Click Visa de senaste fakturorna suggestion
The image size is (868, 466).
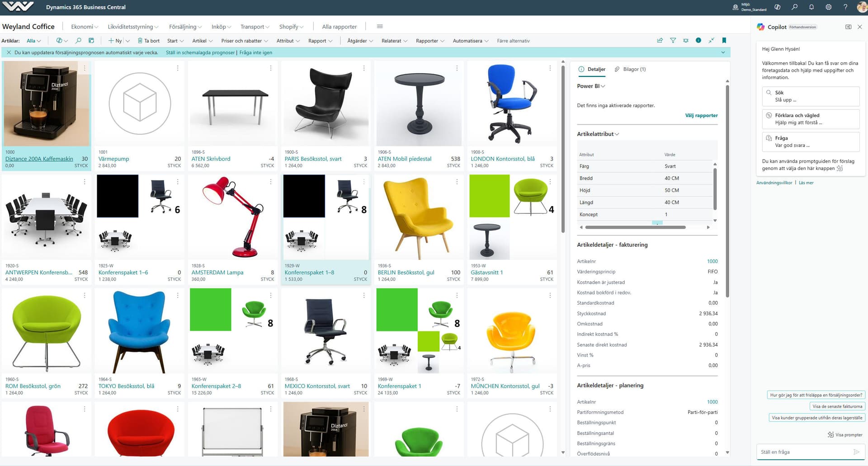click(x=837, y=406)
